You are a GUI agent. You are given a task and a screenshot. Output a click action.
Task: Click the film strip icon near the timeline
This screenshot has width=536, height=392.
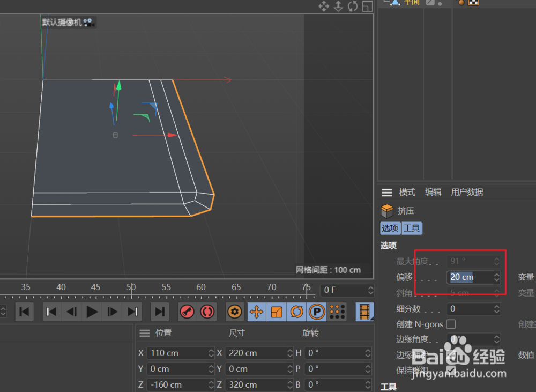tap(364, 312)
